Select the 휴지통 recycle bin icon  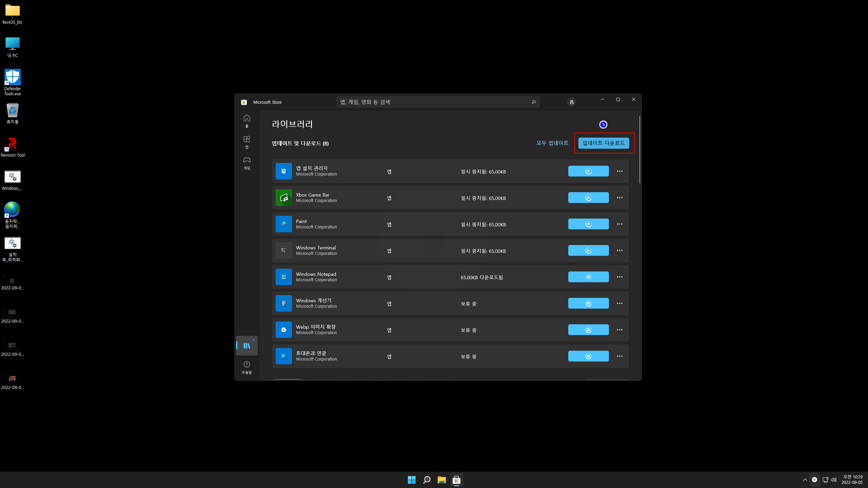[13, 114]
